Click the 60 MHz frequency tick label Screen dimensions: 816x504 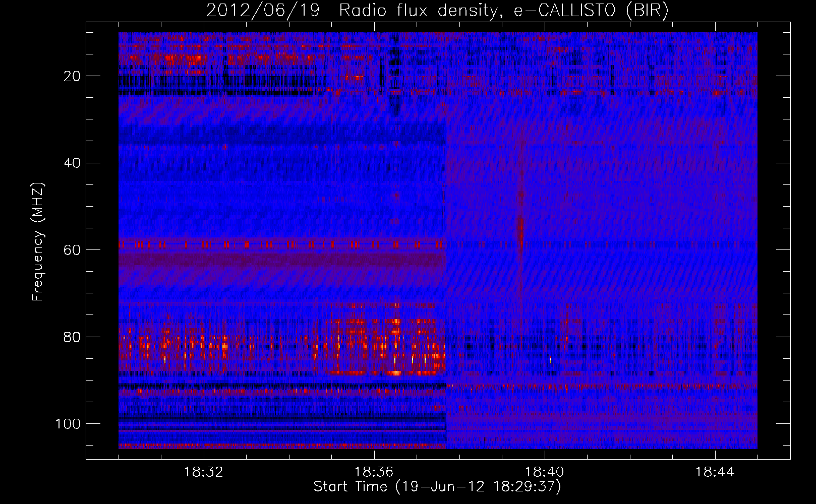point(73,250)
